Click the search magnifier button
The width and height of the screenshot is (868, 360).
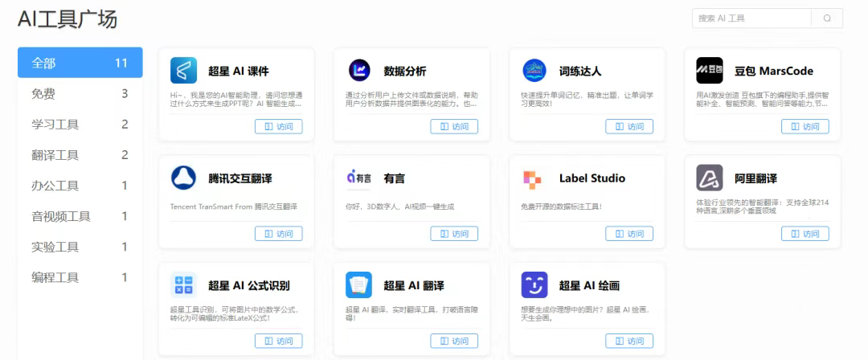[827, 18]
